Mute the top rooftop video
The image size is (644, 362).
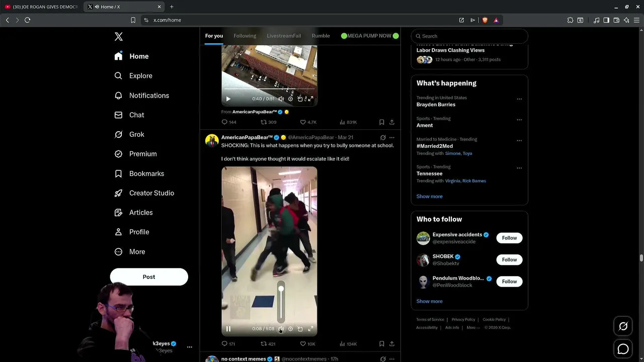pyautogui.click(x=281, y=99)
